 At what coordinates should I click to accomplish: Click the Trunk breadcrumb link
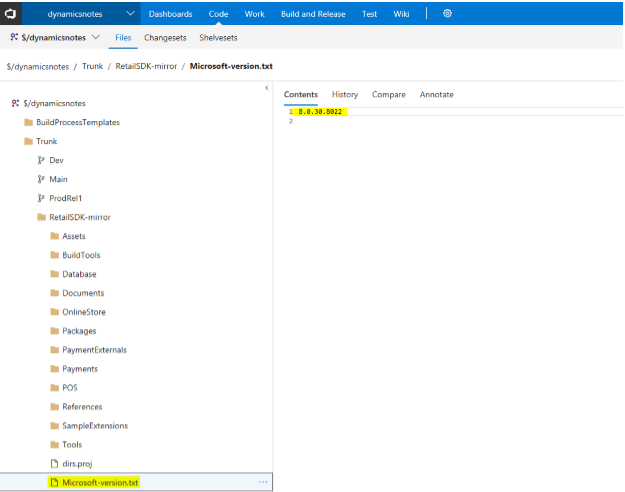coord(93,66)
